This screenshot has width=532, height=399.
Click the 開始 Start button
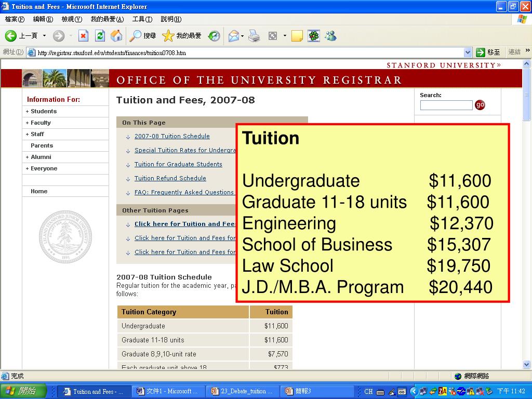tap(23, 391)
